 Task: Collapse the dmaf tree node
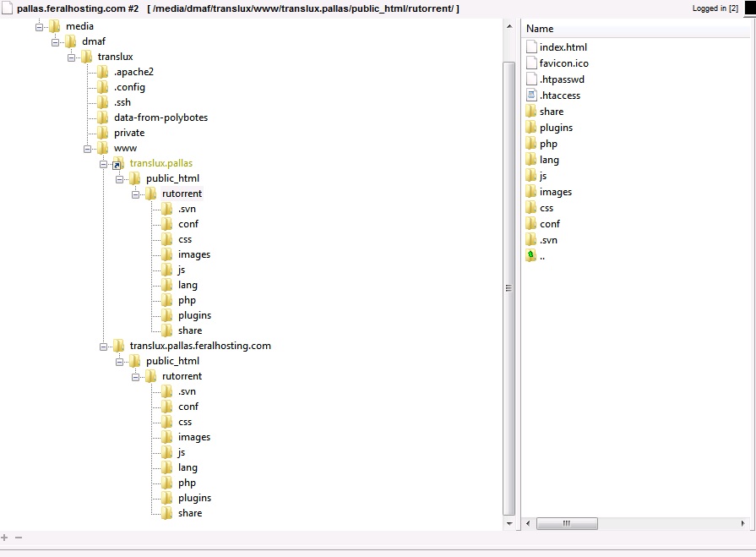click(x=55, y=42)
